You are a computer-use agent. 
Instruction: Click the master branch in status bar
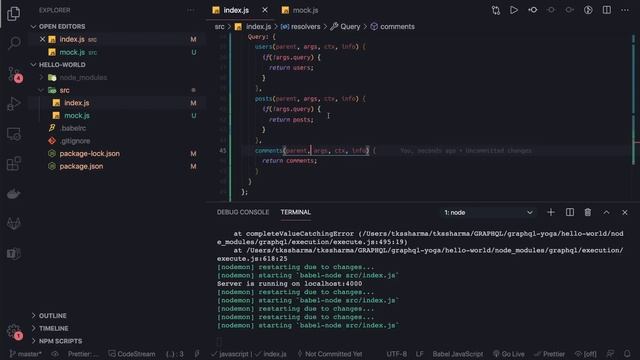(26, 354)
